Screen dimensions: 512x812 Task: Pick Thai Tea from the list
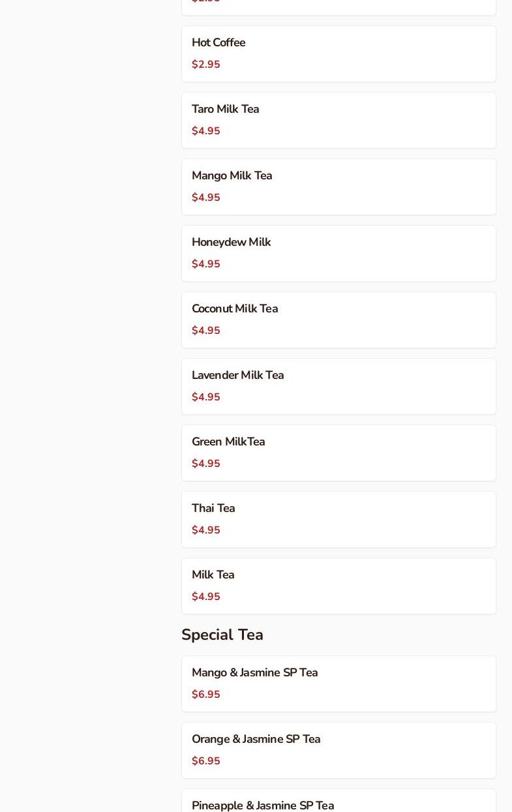tap(339, 519)
